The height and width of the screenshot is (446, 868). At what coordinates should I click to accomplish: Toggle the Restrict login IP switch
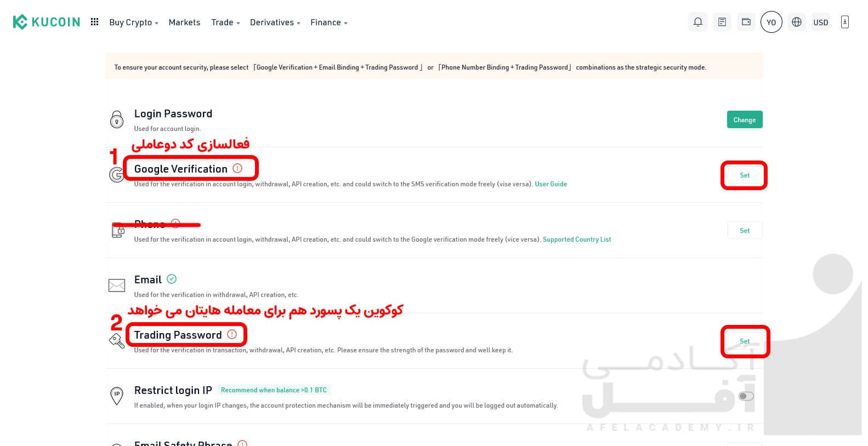(746, 396)
